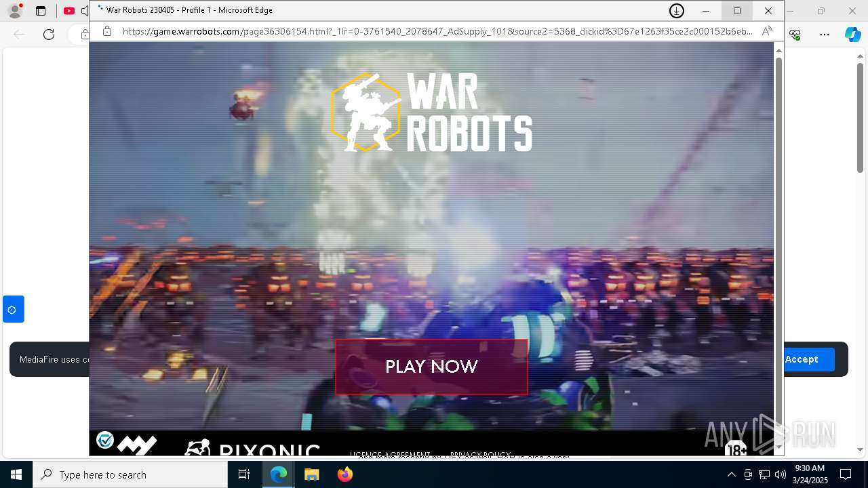Click the popup window address bar URL

(437, 31)
